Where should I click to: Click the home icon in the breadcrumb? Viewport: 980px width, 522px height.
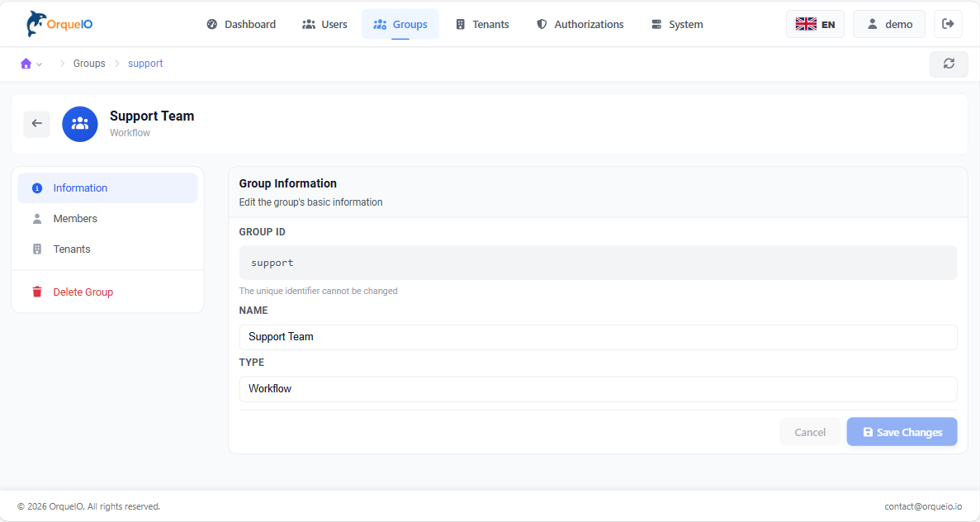click(x=27, y=63)
